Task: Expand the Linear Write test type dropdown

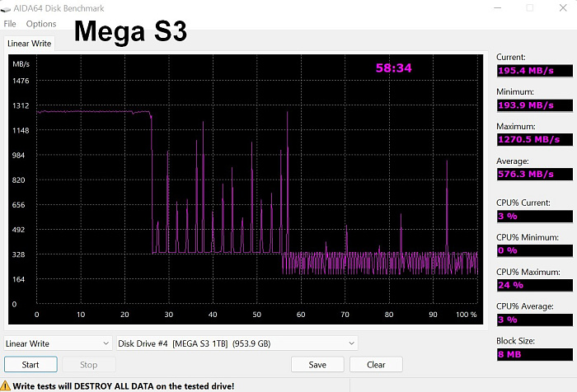Action: (58, 343)
